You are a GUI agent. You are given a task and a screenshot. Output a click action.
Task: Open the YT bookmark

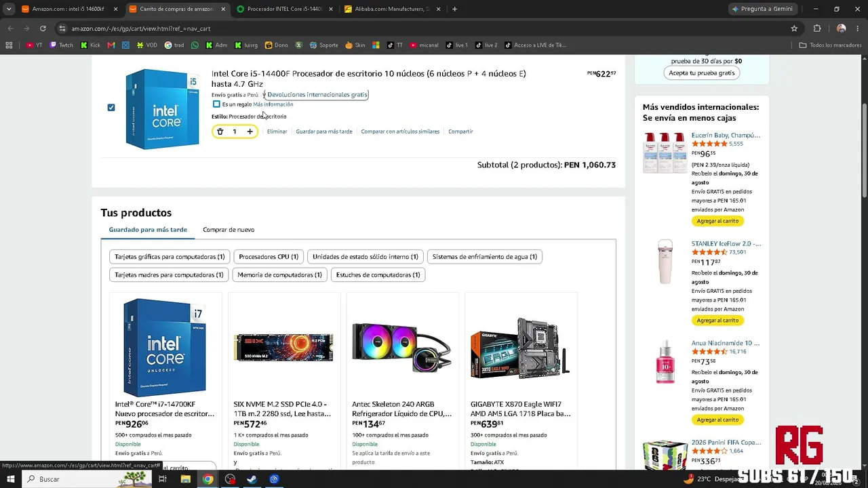click(34, 45)
